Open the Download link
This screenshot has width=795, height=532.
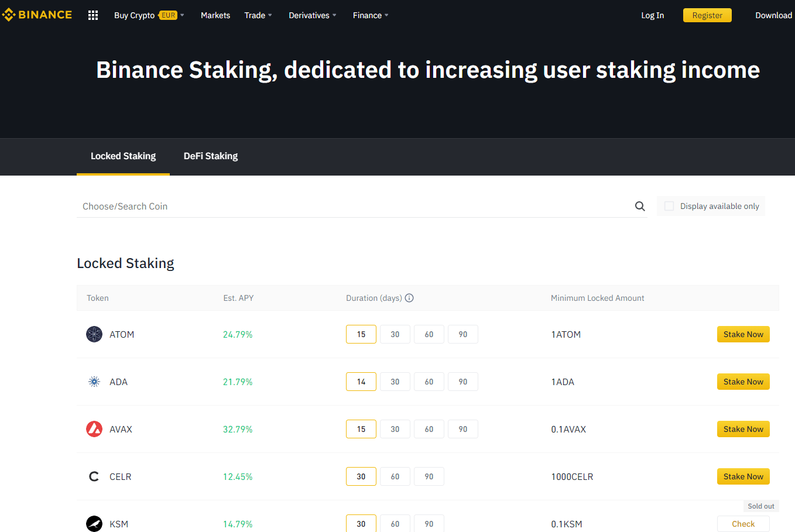tap(773, 15)
